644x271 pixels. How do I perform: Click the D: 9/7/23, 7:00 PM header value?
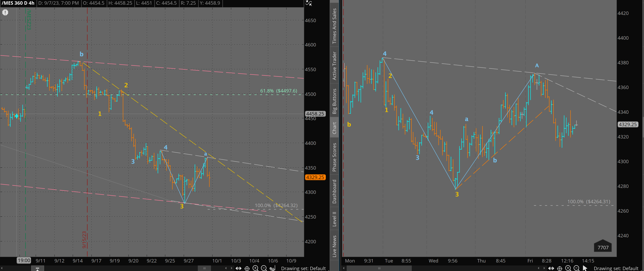coord(58,3)
